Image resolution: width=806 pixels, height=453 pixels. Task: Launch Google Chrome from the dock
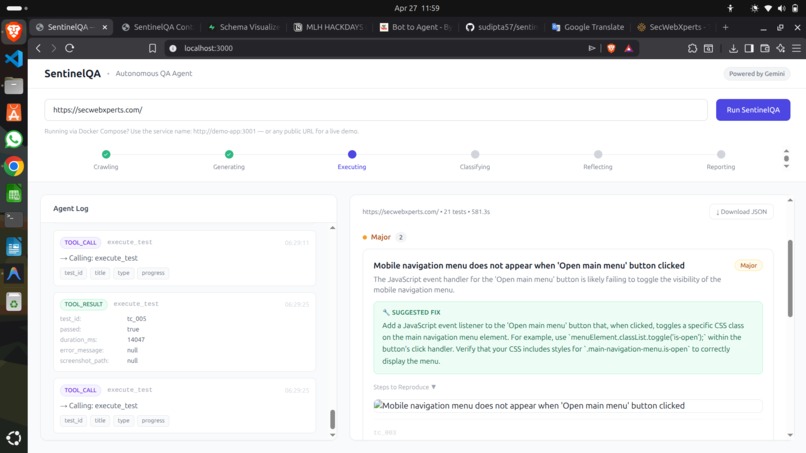[14, 167]
